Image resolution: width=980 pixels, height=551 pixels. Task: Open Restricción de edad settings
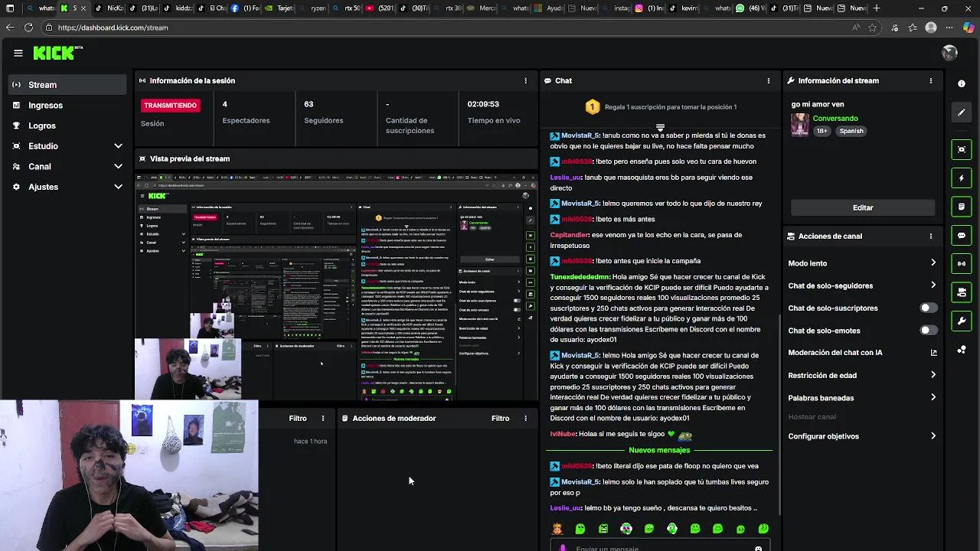[x=862, y=375]
